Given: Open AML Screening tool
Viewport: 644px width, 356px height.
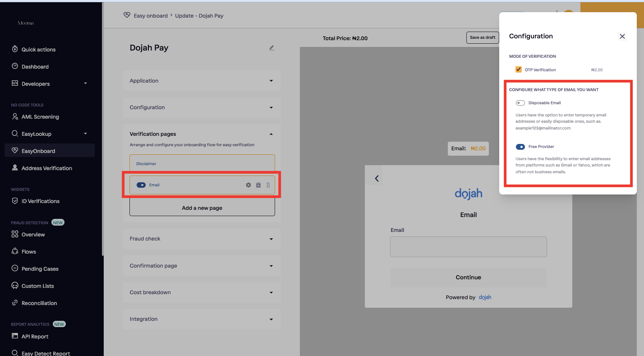Looking at the screenshot, I should pos(40,117).
